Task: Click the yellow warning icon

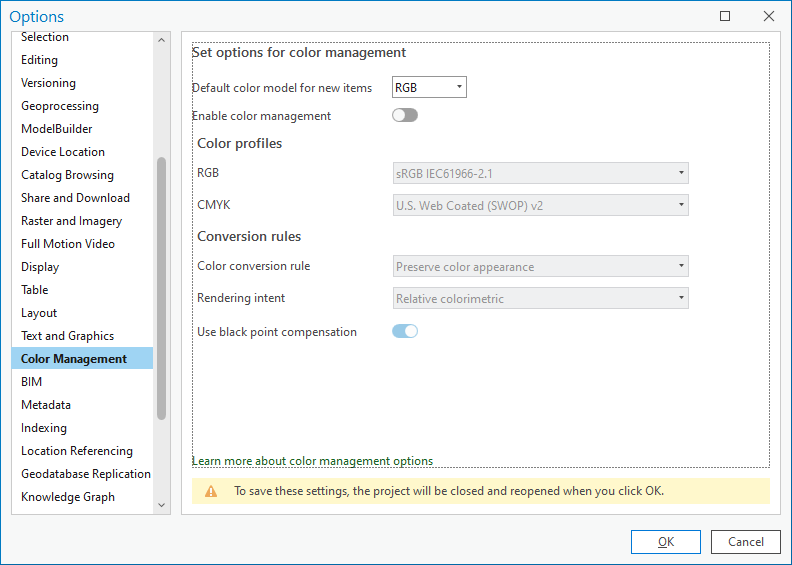Action: [x=211, y=491]
